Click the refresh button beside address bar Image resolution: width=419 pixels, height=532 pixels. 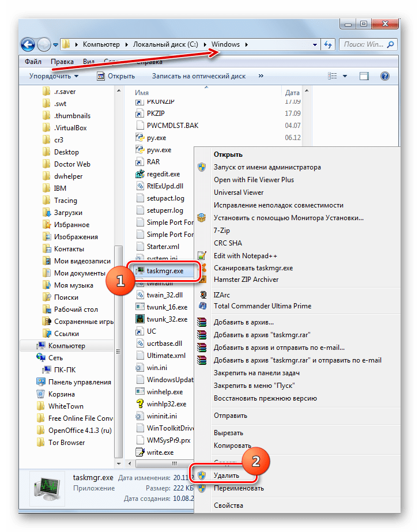point(328,44)
